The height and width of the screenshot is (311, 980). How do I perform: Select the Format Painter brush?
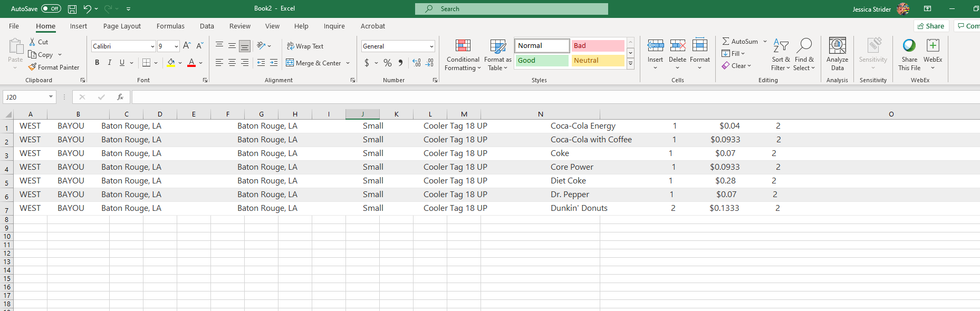click(54, 67)
